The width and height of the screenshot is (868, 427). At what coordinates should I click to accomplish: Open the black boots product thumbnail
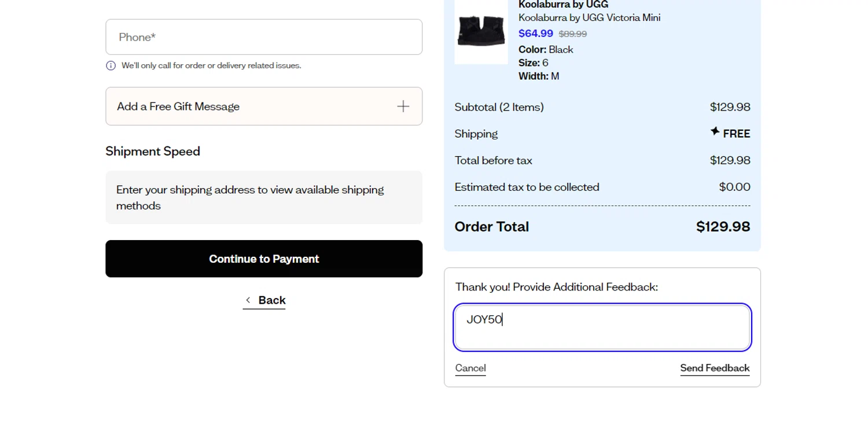pyautogui.click(x=481, y=31)
